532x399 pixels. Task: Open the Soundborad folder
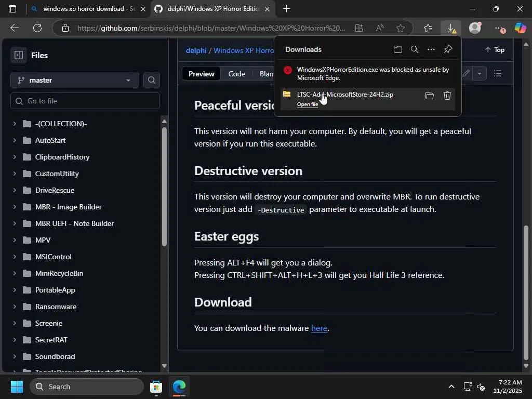click(x=55, y=356)
